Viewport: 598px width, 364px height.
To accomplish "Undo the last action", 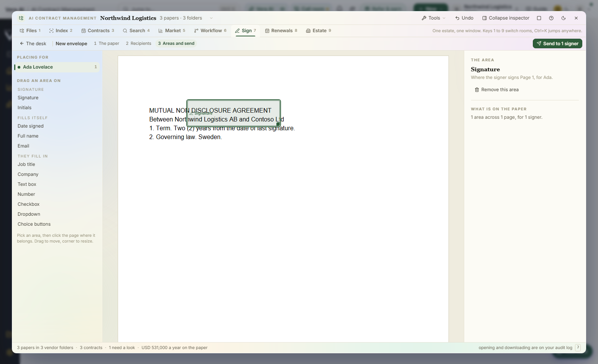I will pos(464,18).
